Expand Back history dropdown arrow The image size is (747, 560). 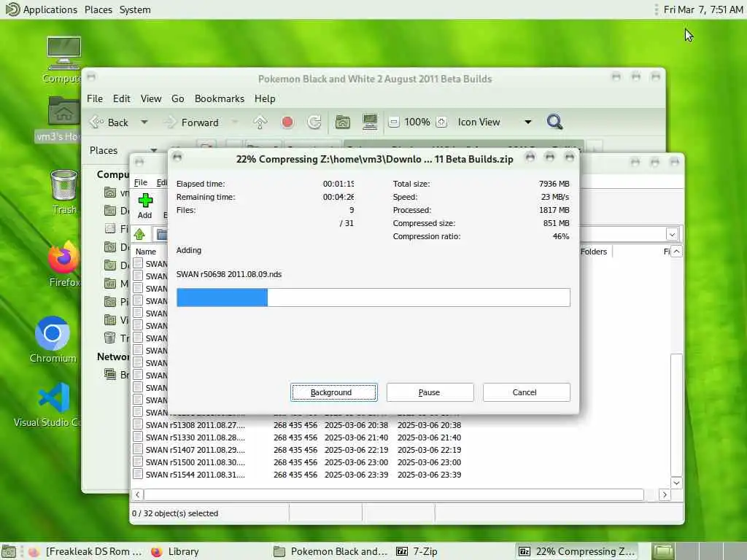[x=144, y=122]
